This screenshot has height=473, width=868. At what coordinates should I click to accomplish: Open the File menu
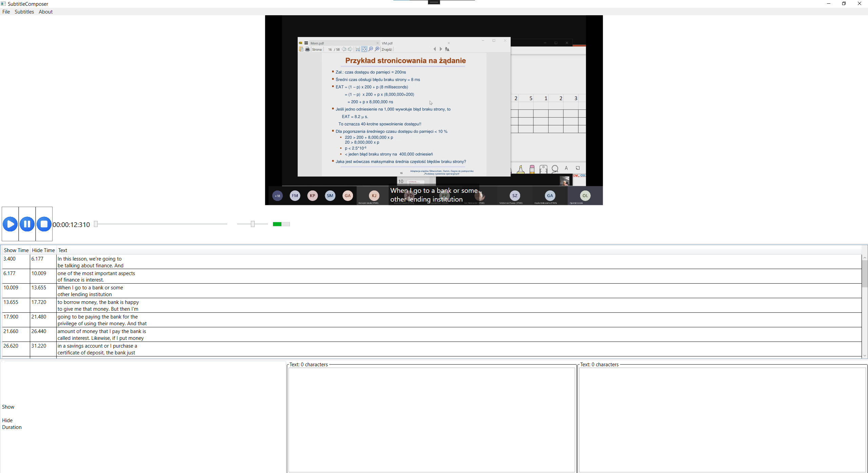(6, 12)
